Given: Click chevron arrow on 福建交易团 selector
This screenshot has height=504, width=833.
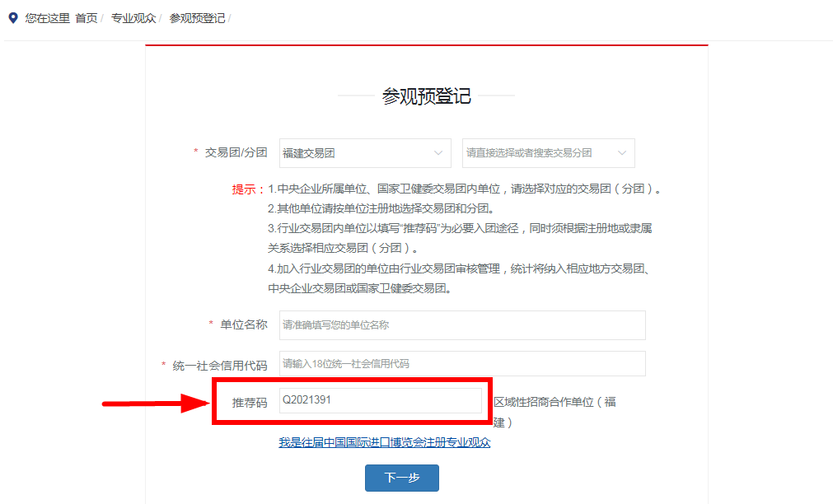Looking at the screenshot, I should click(x=438, y=153).
